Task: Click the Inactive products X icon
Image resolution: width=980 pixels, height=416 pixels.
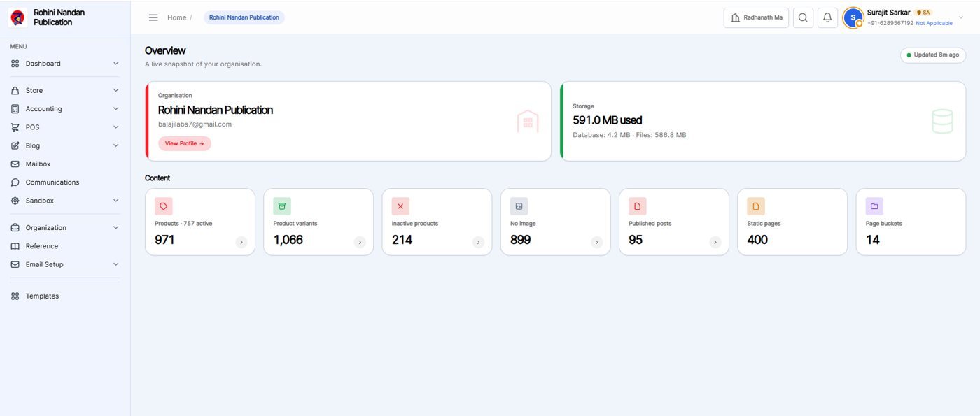Action: click(400, 206)
